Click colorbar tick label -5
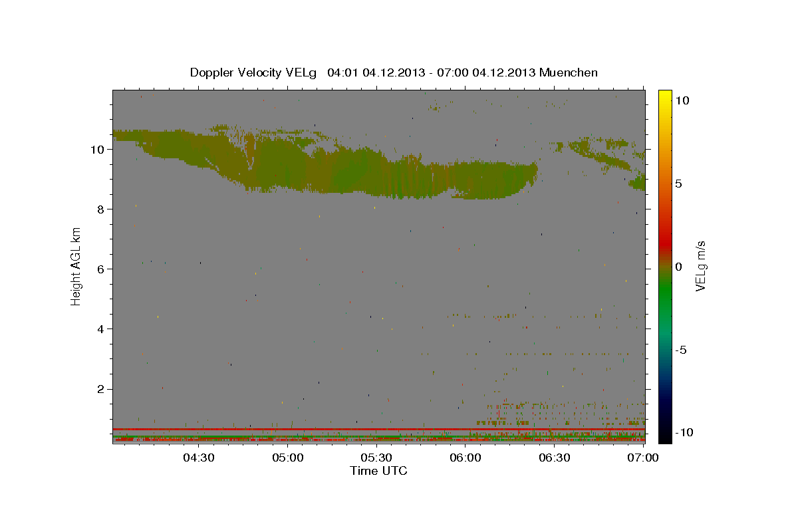This screenshot has width=798, height=532. [x=680, y=350]
